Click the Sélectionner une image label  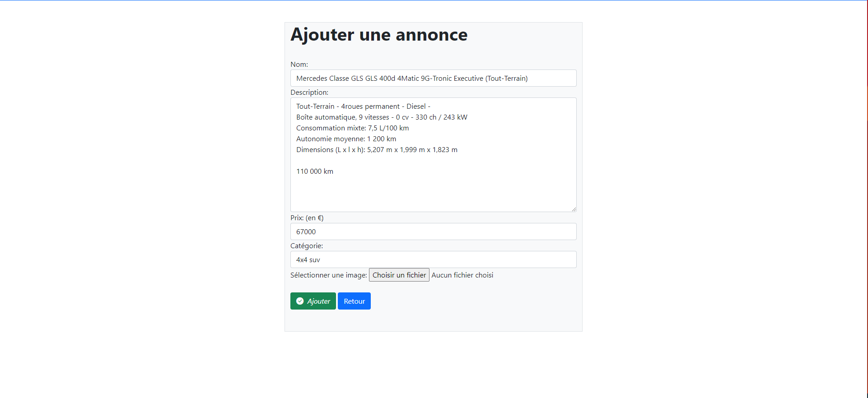[x=328, y=275]
